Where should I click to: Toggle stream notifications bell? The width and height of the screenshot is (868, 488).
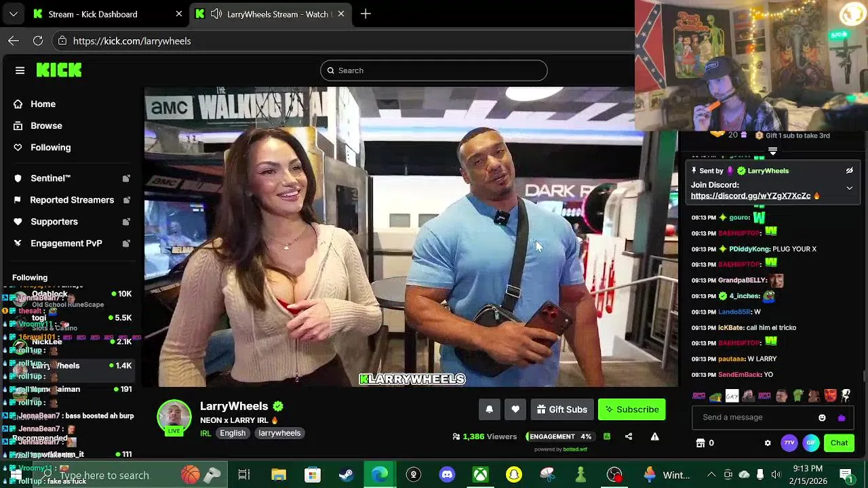click(489, 409)
